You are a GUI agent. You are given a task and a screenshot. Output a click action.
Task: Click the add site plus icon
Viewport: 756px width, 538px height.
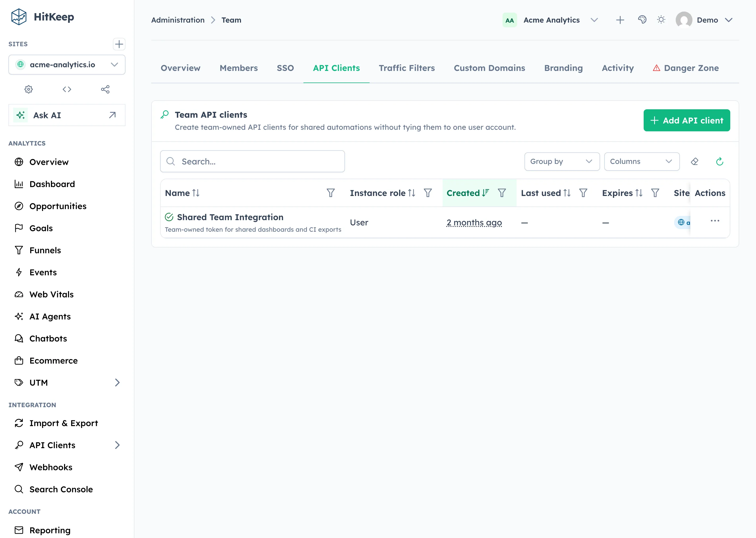coord(119,44)
